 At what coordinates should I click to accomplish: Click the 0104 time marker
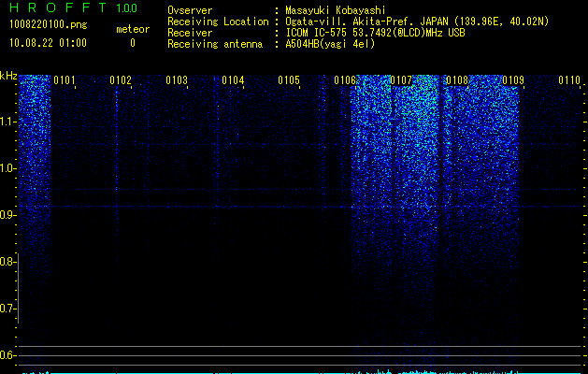click(x=233, y=80)
